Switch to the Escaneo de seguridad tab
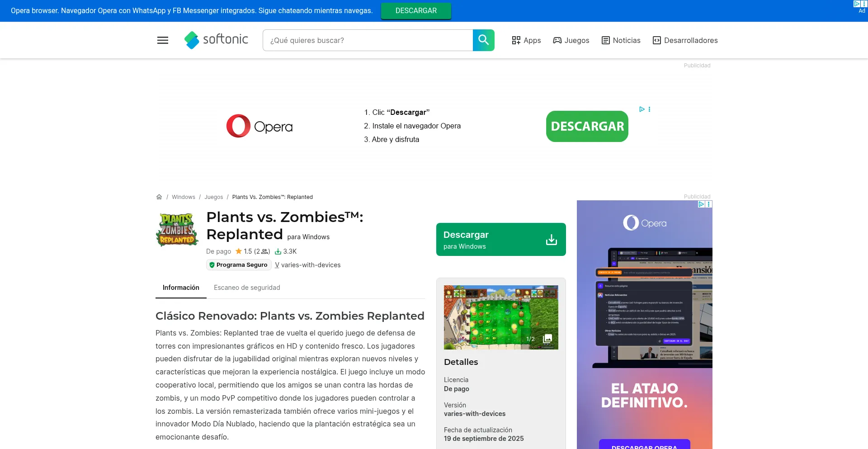868x449 pixels. pos(247,288)
